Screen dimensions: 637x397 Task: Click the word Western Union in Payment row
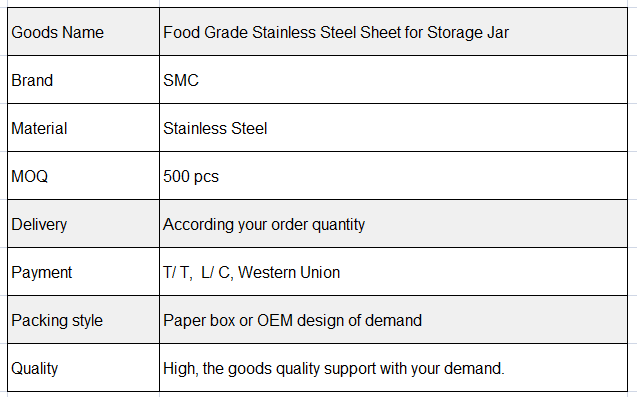(289, 272)
